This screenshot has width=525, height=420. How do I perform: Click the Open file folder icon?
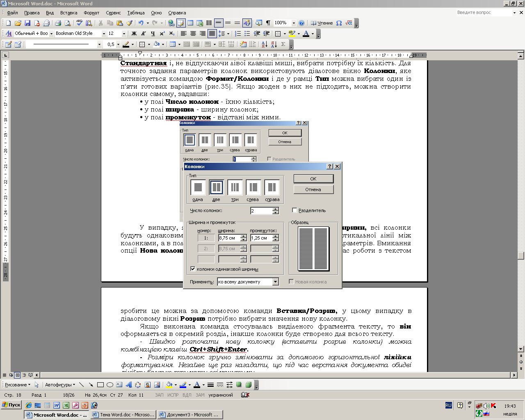pos(18,23)
